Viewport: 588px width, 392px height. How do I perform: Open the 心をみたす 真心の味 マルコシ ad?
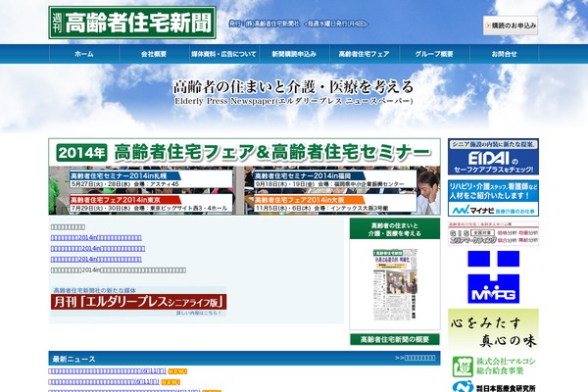pos(493,343)
